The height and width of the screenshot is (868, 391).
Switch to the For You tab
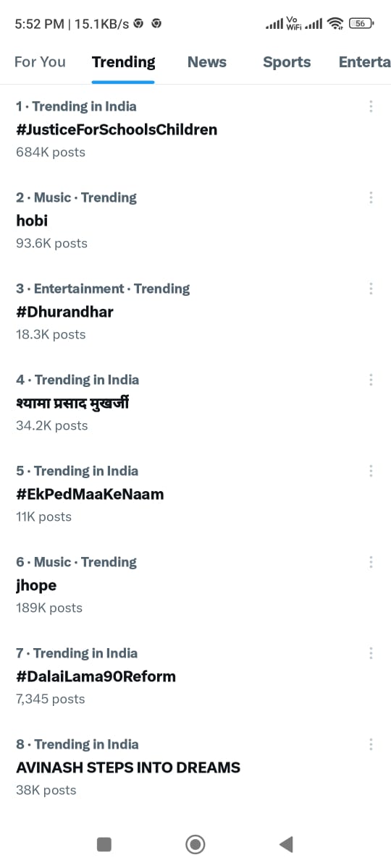[40, 62]
